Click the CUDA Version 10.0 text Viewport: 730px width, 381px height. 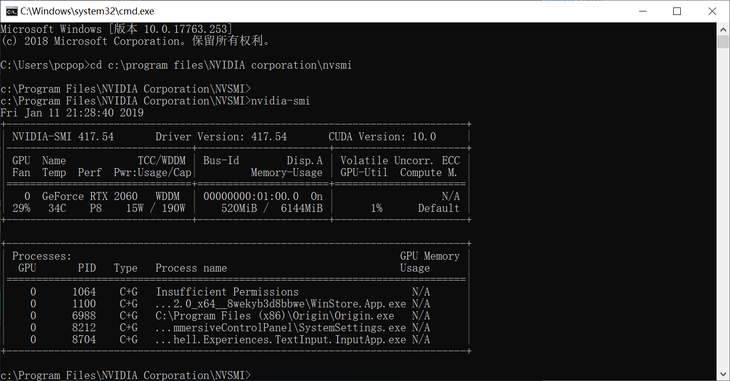pos(382,136)
